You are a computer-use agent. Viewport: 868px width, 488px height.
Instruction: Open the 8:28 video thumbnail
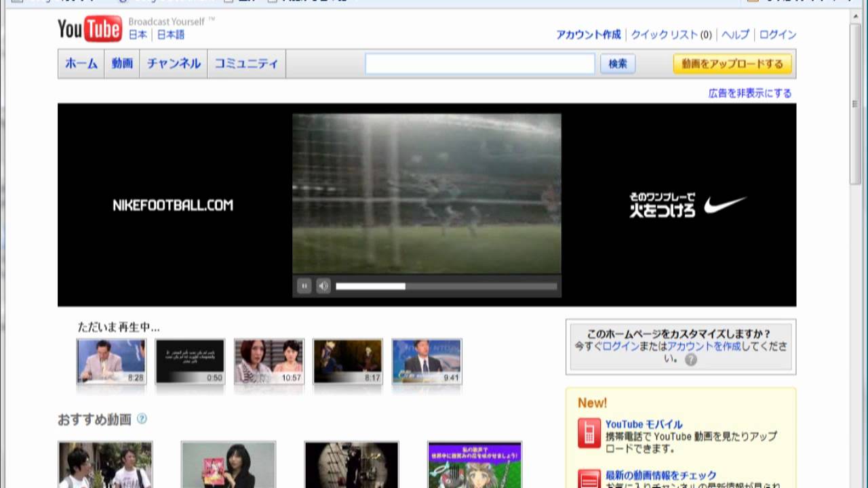pyautogui.click(x=111, y=362)
